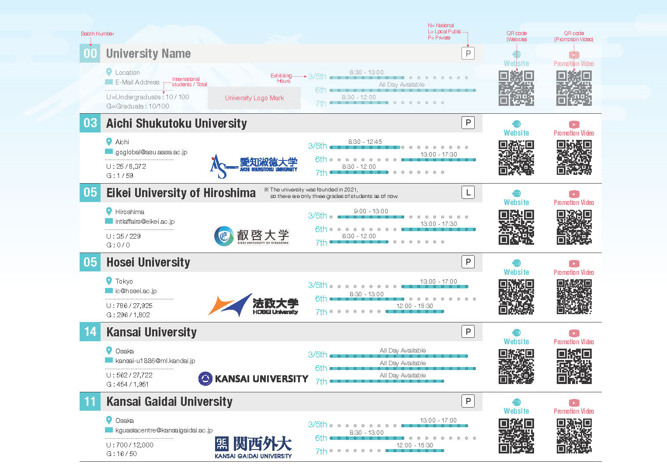Click the Website globe icon for Kansai Gaidai University

(x=516, y=402)
